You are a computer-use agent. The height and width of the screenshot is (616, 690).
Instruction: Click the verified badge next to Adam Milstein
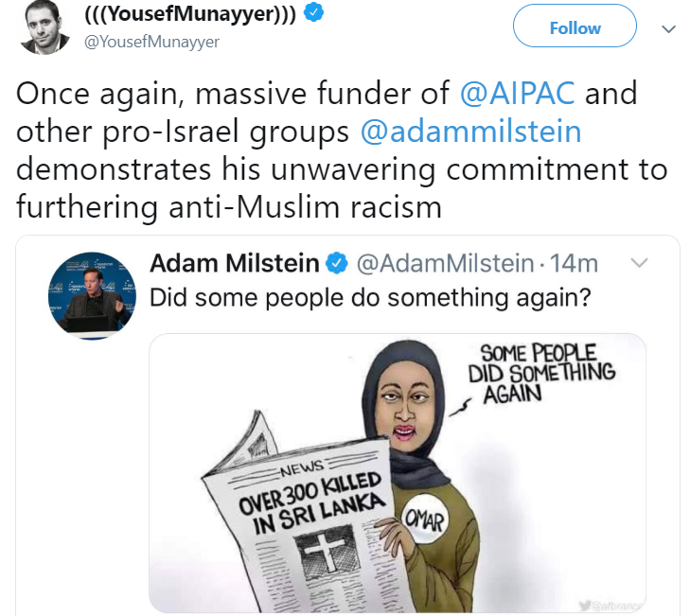coord(337,264)
